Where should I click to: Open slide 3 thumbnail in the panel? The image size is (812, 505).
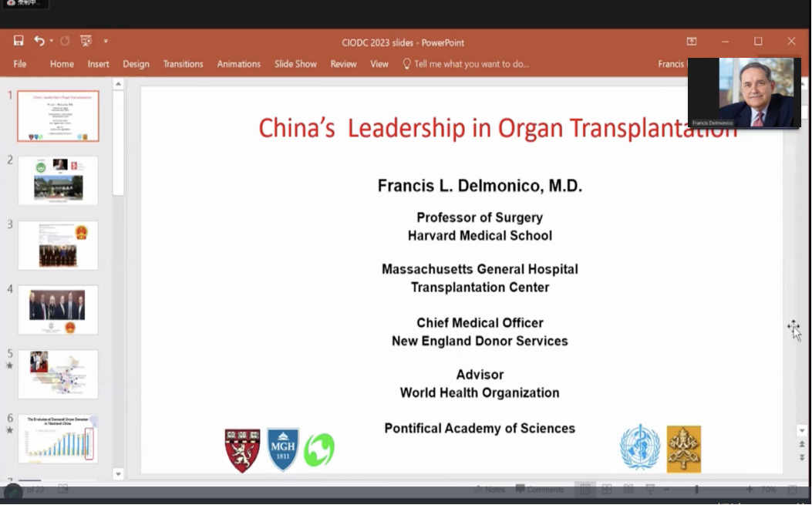(x=58, y=245)
